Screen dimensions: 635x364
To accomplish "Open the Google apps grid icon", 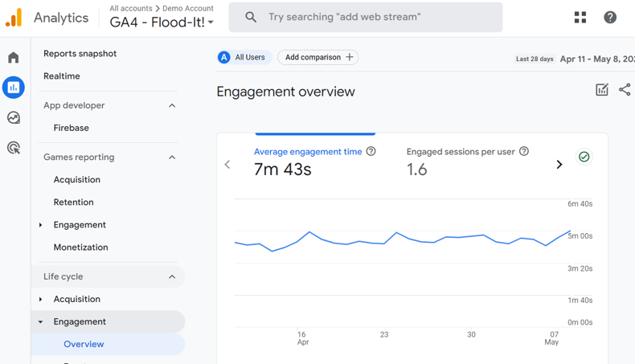I will (x=580, y=17).
